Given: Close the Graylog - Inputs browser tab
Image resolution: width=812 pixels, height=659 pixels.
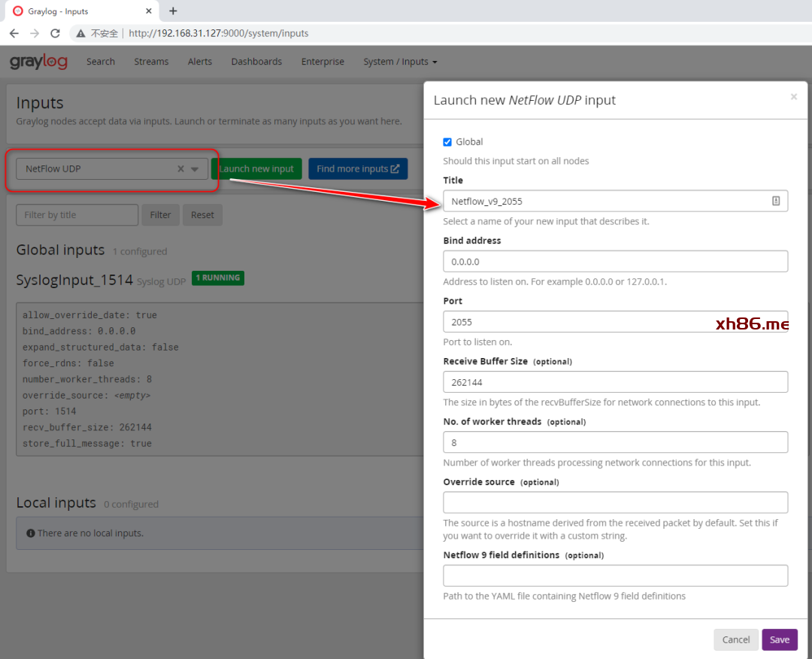Looking at the screenshot, I should pos(149,11).
